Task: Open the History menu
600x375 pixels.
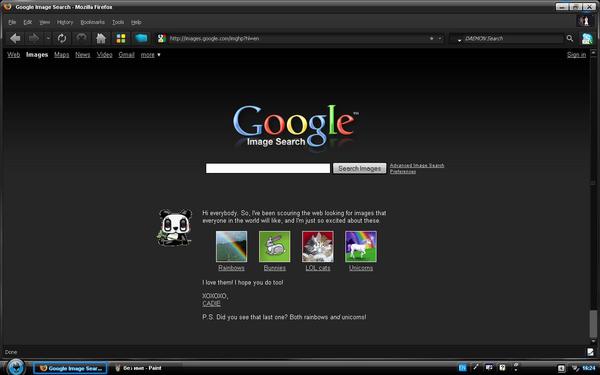Action: tap(65, 22)
